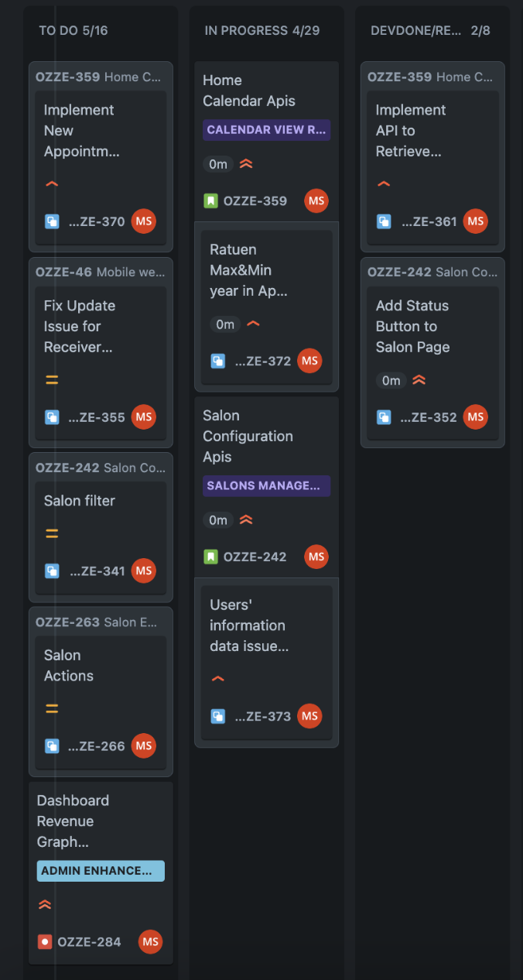Viewport: 523px width, 980px height.
Task: Open the CALENDAR VIEW epic label
Action: [266, 130]
